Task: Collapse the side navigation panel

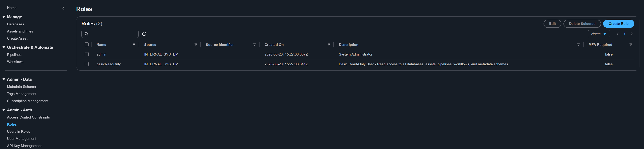Action: click(x=63, y=8)
